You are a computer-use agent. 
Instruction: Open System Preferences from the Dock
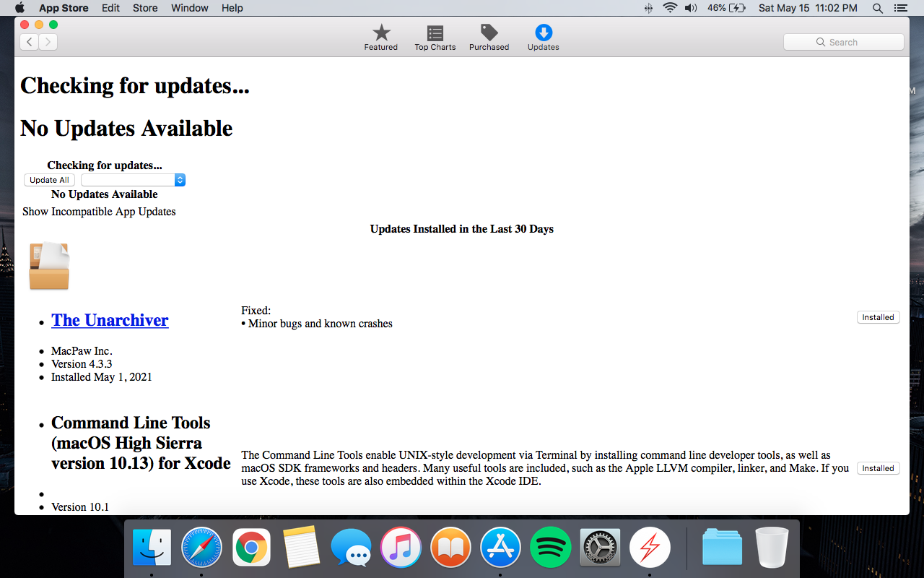(x=600, y=547)
